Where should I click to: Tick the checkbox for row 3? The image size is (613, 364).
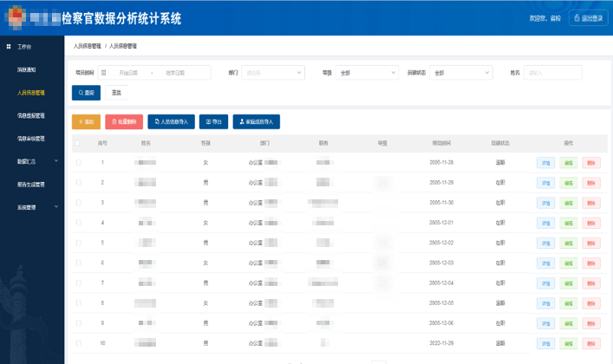coord(79,203)
